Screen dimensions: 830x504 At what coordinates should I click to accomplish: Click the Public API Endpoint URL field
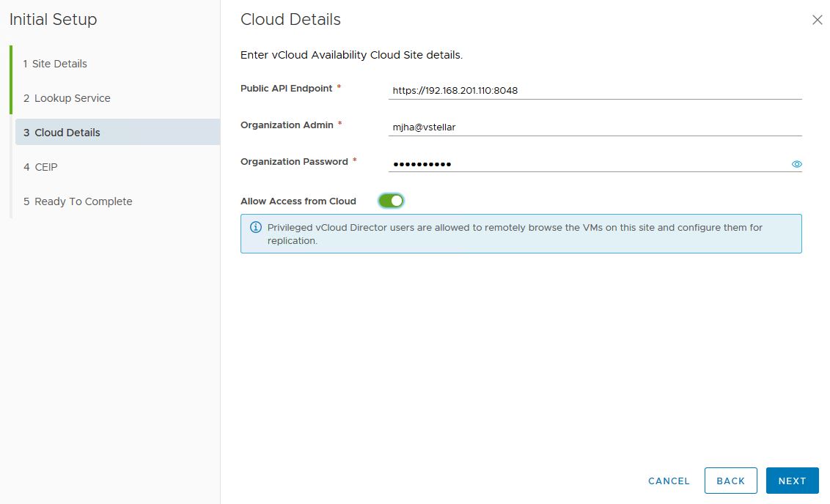click(594, 91)
